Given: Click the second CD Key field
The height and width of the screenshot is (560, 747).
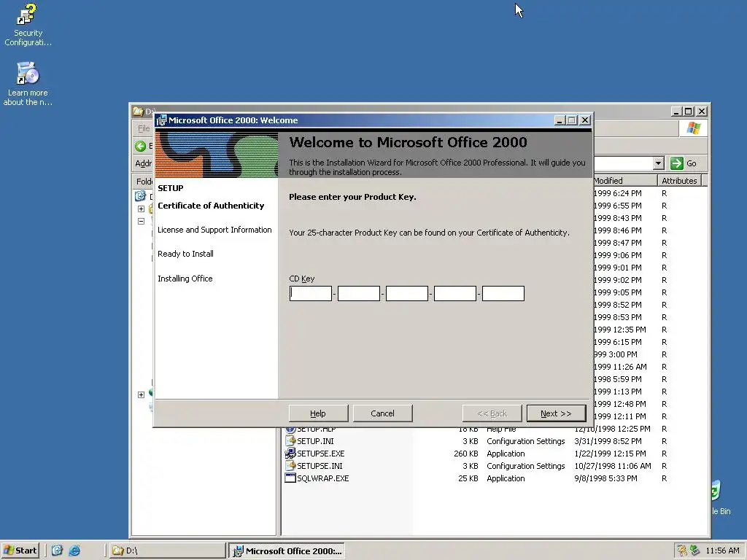Looking at the screenshot, I should (x=359, y=293).
